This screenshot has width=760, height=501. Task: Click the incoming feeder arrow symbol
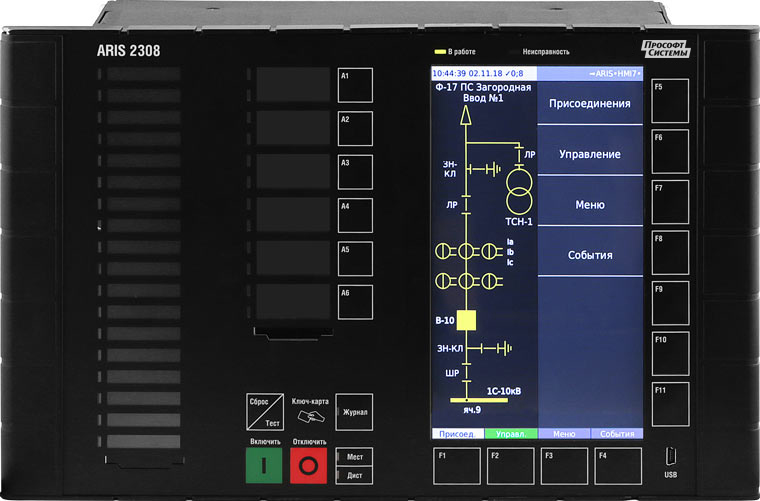pos(466,115)
